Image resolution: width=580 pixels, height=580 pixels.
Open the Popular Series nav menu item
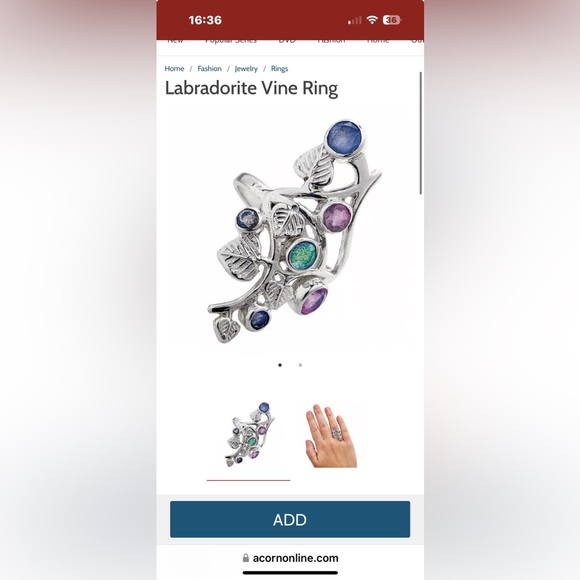(x=231, y=41)
